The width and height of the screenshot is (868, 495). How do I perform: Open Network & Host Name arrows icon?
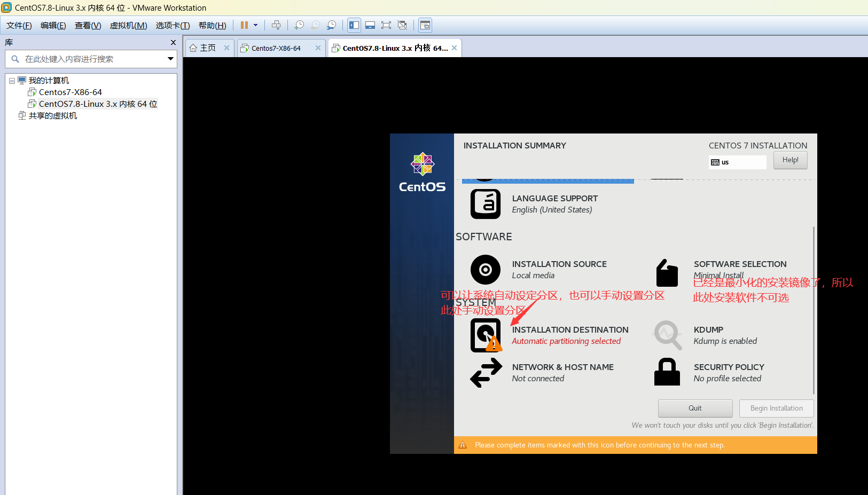click(x=486, y=373)
